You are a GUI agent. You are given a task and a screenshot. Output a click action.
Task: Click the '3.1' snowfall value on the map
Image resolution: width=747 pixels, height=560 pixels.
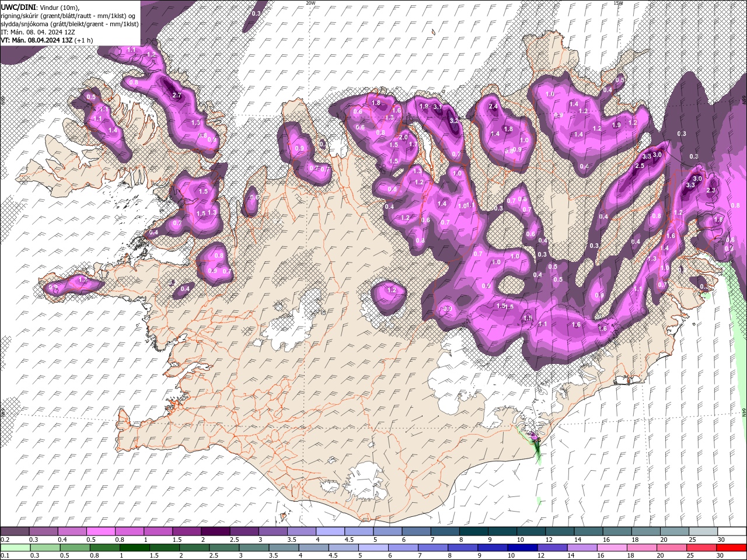[x=437, y=107]
